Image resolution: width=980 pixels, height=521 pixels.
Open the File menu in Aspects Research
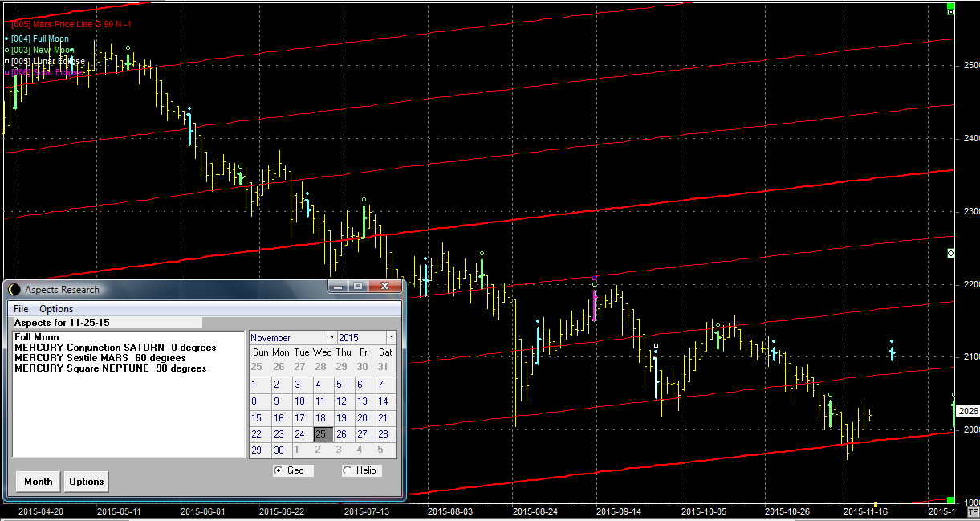pyautogui.click(x=21, y=309)
